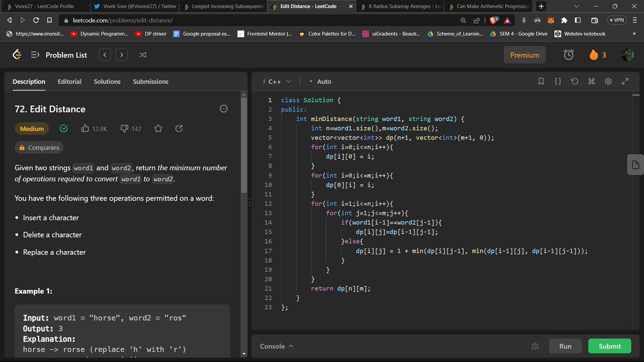Image resolution: width=644 pixels, height=362 pixels.
Task: Toggle the Auto editor mode indicator
Action: pyautogui.click(x=320, y=82)
